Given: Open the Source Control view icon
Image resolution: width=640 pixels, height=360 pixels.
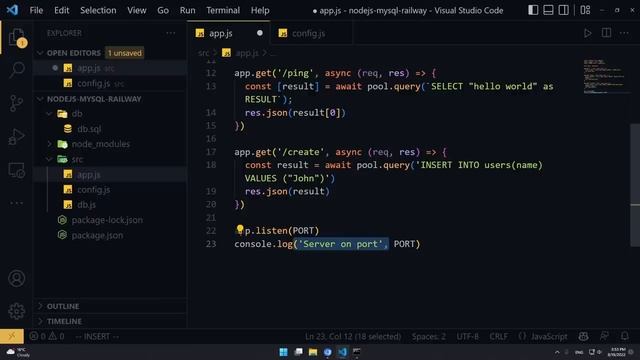Looking at the screenshot, I should click(17, 103).
